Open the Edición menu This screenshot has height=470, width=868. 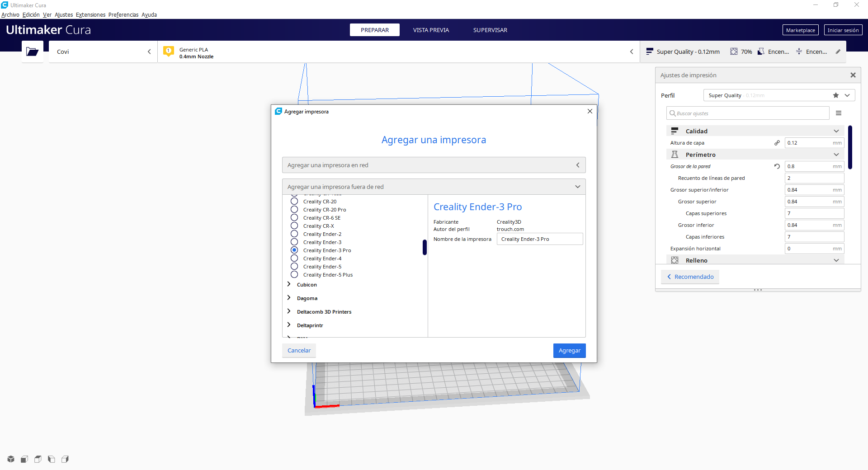(31, 15)
